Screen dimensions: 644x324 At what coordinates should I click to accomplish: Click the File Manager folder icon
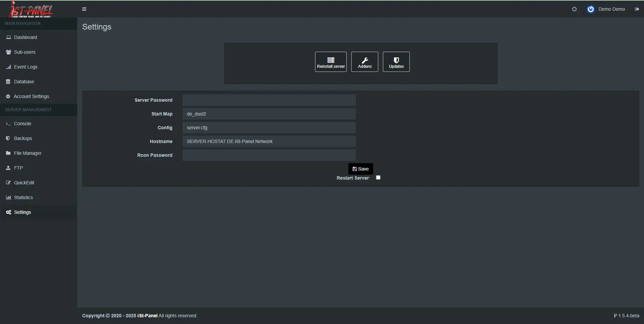pyautogui.click(x=8, y=153)
